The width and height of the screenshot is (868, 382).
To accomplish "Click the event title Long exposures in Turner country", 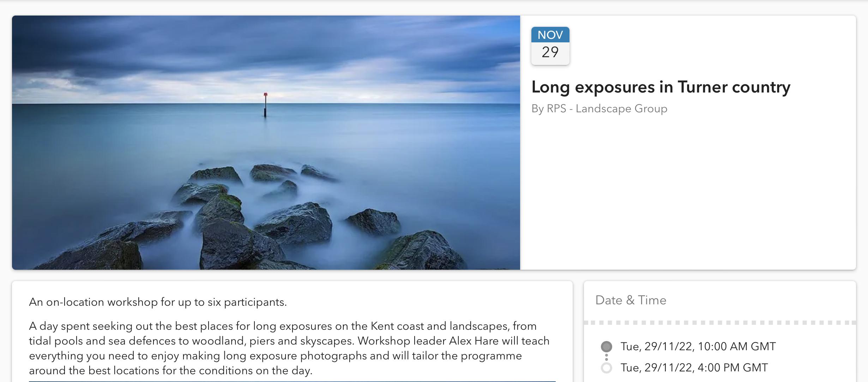I will coord(661,87).
